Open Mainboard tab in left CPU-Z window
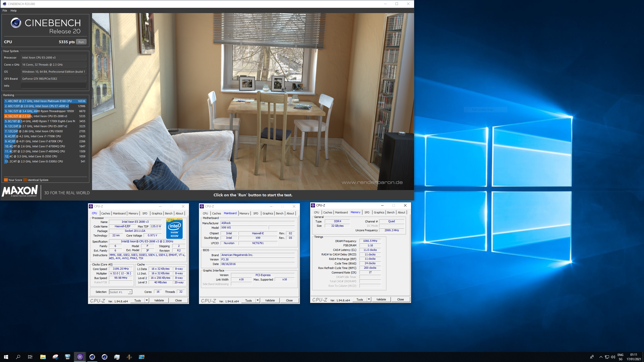The width and height of the screenshot is (644, 362). pos(119,213)
